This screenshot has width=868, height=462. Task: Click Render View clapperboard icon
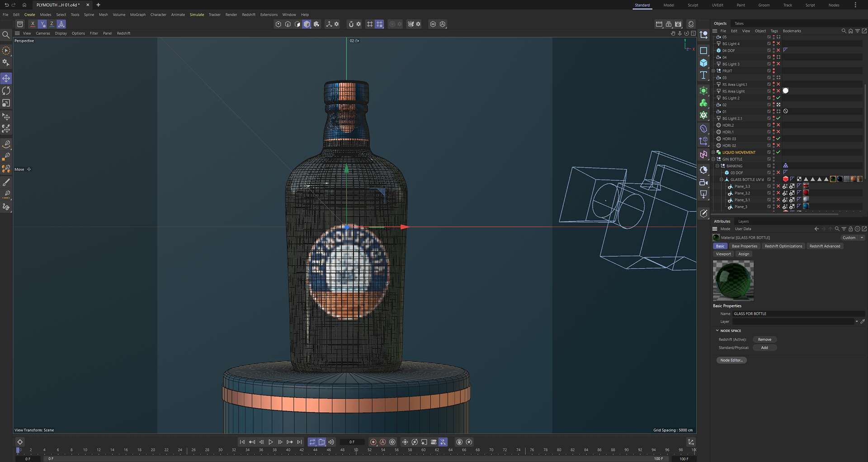(x=659, y=24)
